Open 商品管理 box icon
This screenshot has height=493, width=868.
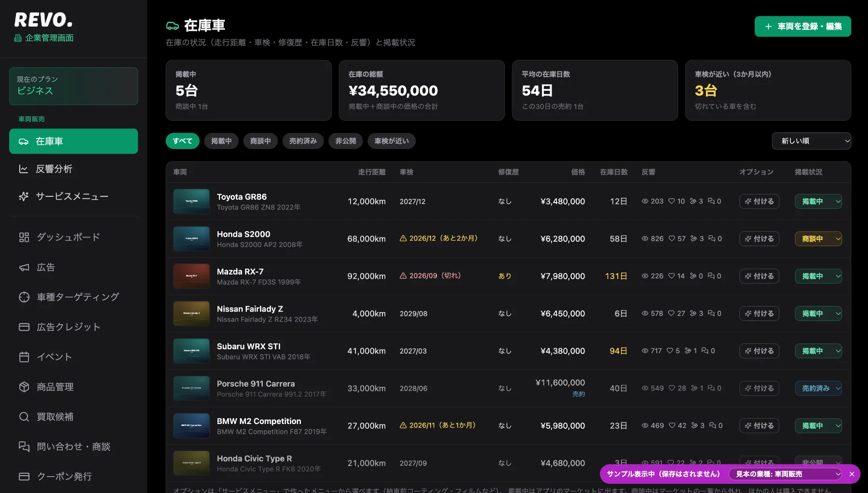pyautogui.click(x=24, y=387)
